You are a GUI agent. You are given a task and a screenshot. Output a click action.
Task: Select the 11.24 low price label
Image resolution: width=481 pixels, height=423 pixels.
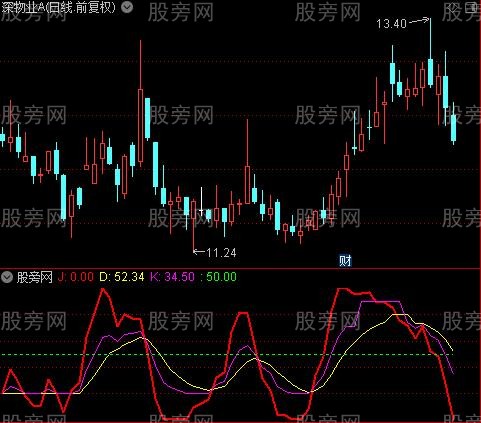point(221,253)
